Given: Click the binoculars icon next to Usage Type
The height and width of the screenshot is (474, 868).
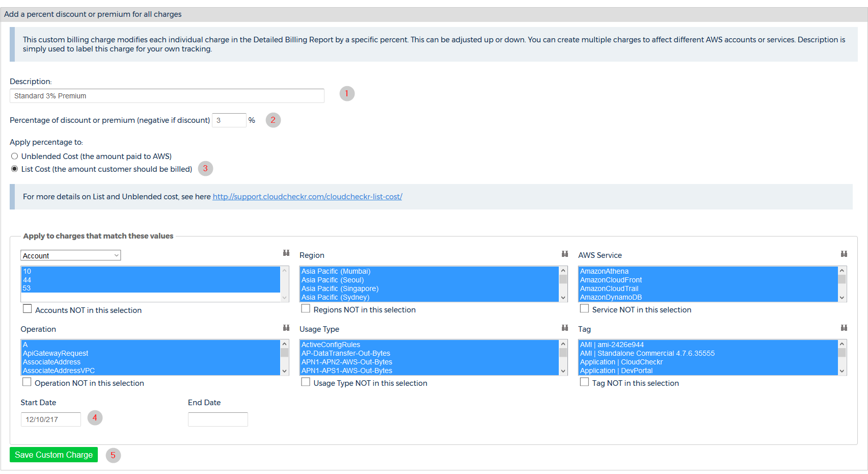Looking at the screenshot, I should [565, 328].
